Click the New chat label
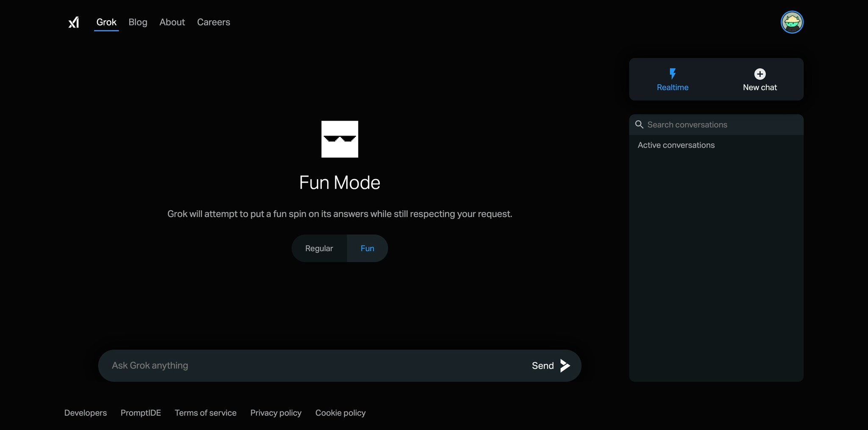 760,87
